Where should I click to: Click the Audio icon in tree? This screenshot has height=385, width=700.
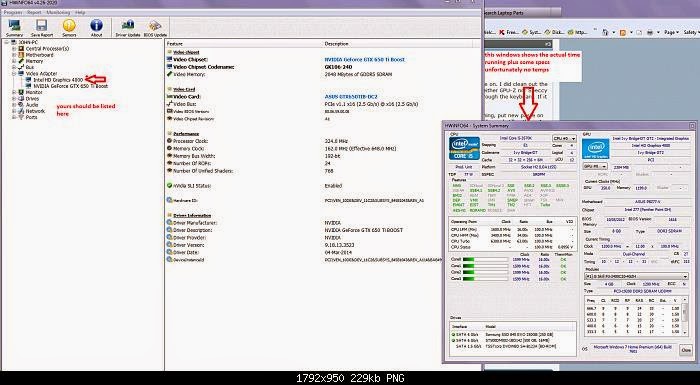(21, 105)
